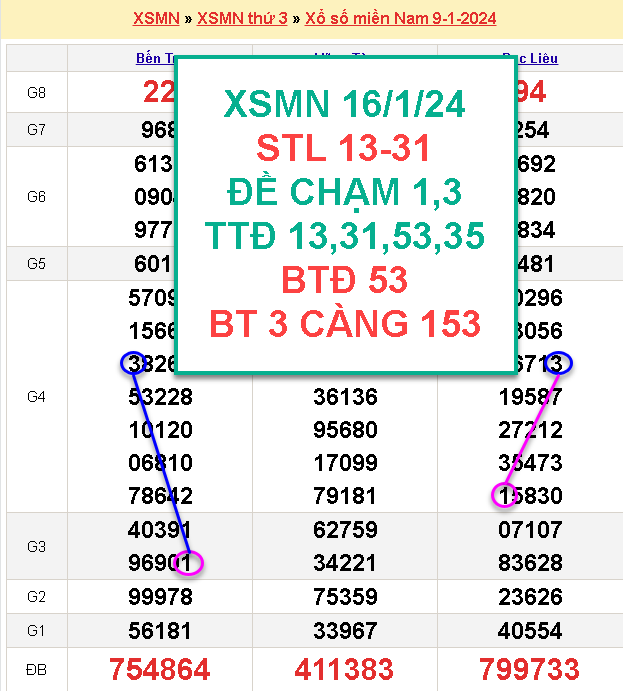Open the XSMN breadcrumb link
Screen dimensions: 623x691
[x=156, y=18]
